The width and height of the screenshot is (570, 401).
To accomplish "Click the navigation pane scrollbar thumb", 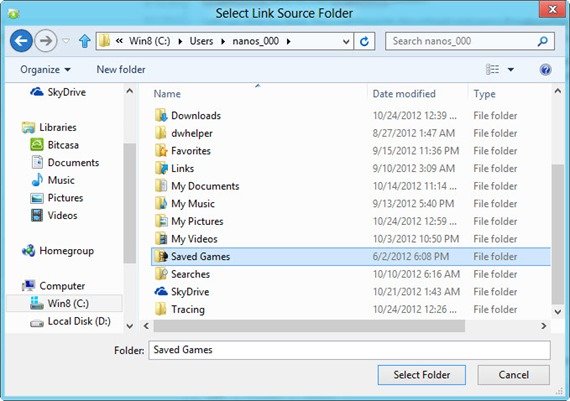I will (129, 203).
